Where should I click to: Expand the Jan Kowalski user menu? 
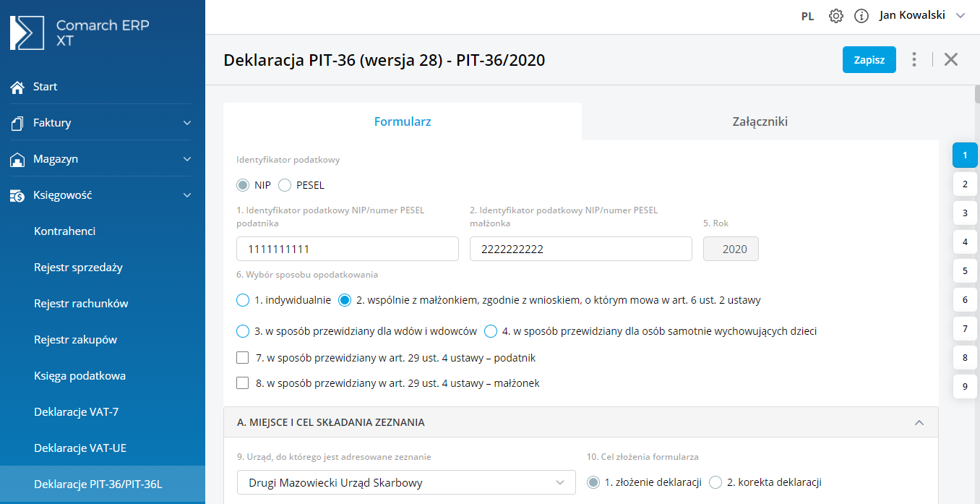coord(960,15)
